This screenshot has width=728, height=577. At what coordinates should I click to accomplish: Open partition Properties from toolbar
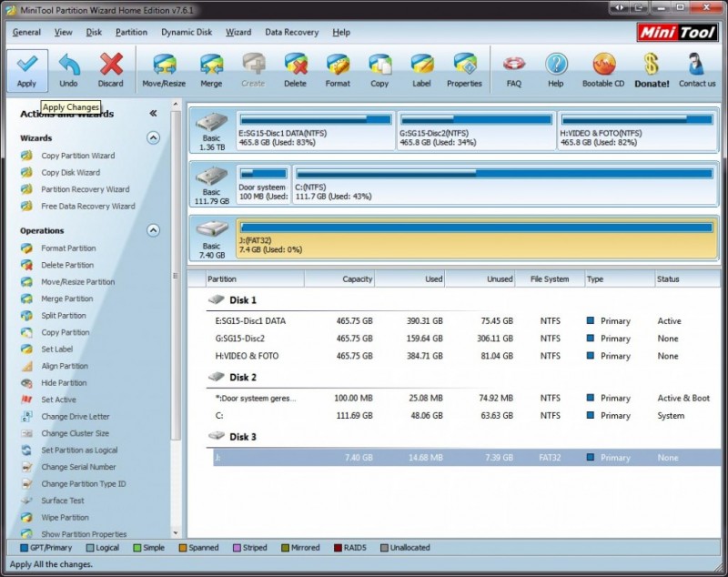pyautogui.click(x=464, y=71)
